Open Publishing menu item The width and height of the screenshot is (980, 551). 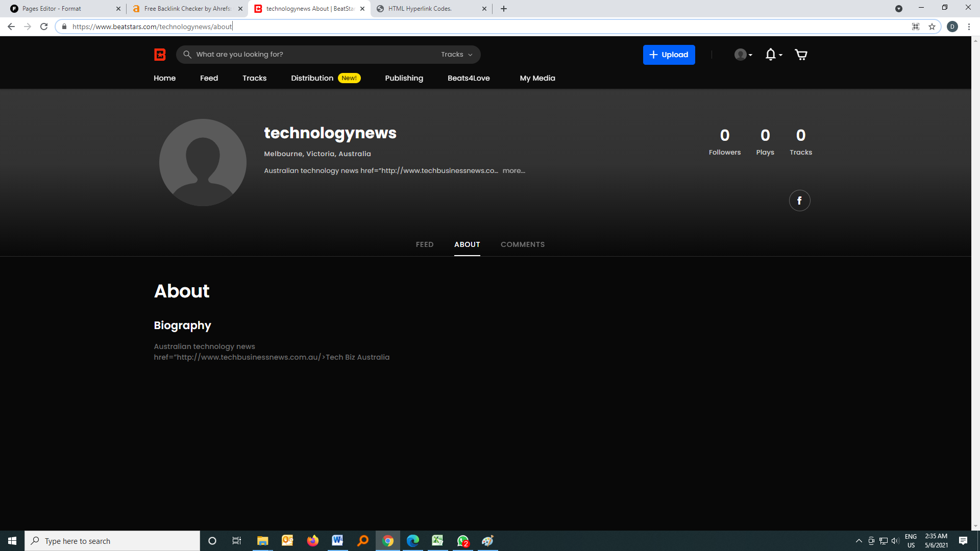pyautogui.click(x=404, y=78)
